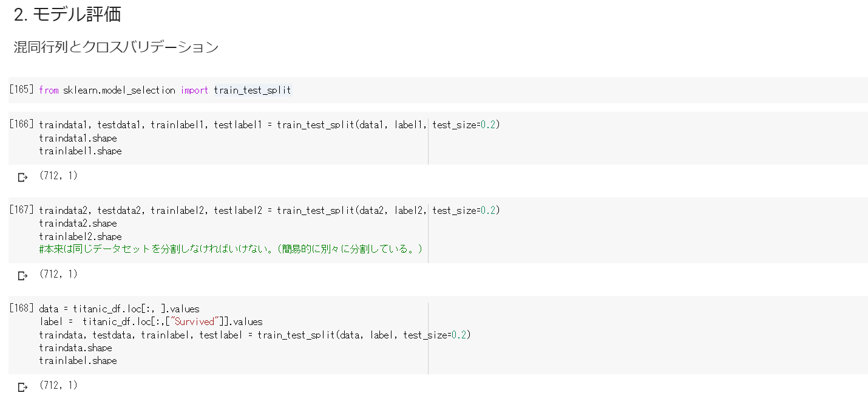Click the output toggle icon under cell 168
The width and height of the screenshot is (868, 401).
tap(23, 387)
